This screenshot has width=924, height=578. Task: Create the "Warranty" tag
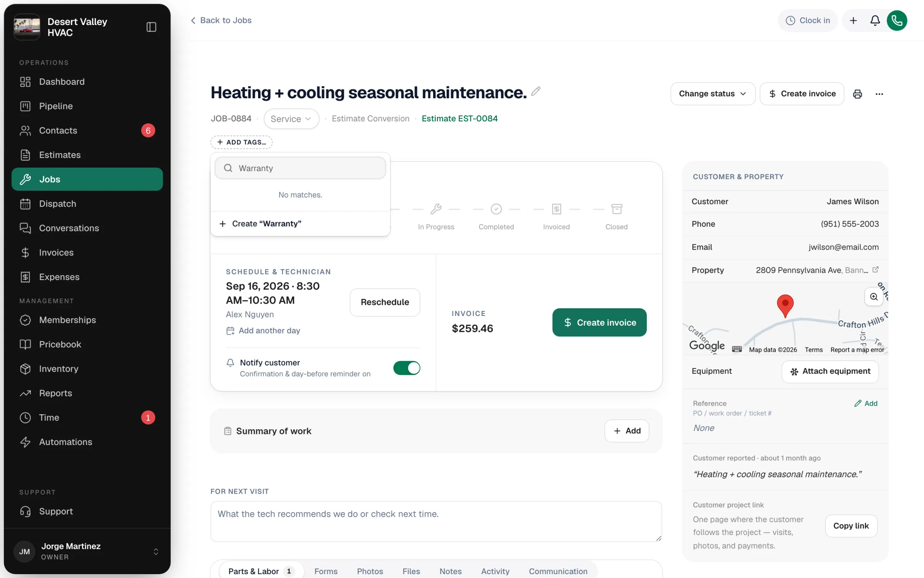300,223
